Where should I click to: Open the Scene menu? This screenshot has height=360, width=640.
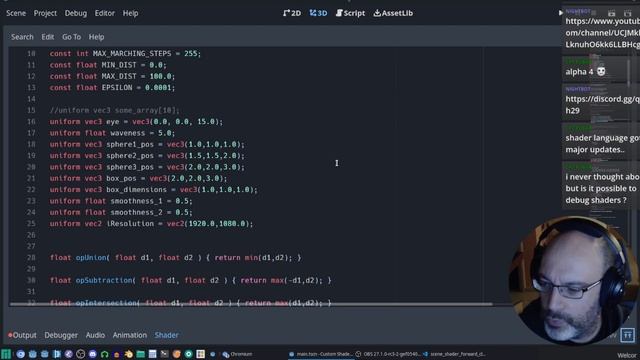pos(16,13)
